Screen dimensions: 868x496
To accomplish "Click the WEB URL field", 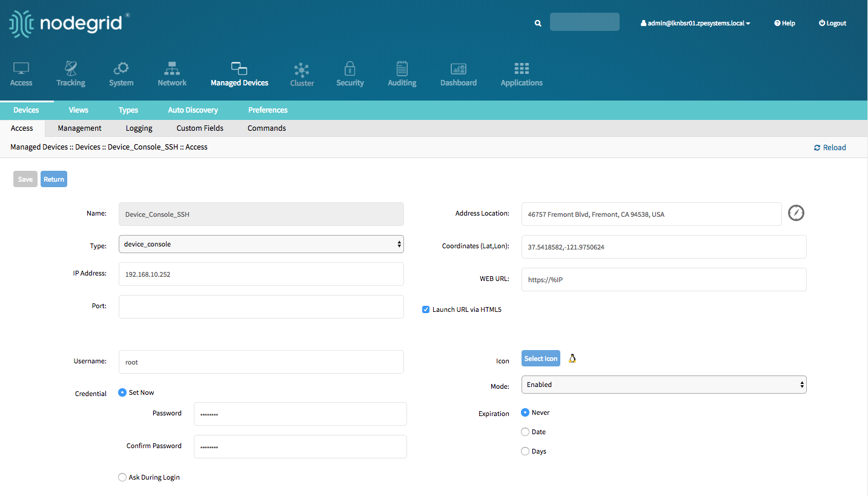I will coord(664,280).
